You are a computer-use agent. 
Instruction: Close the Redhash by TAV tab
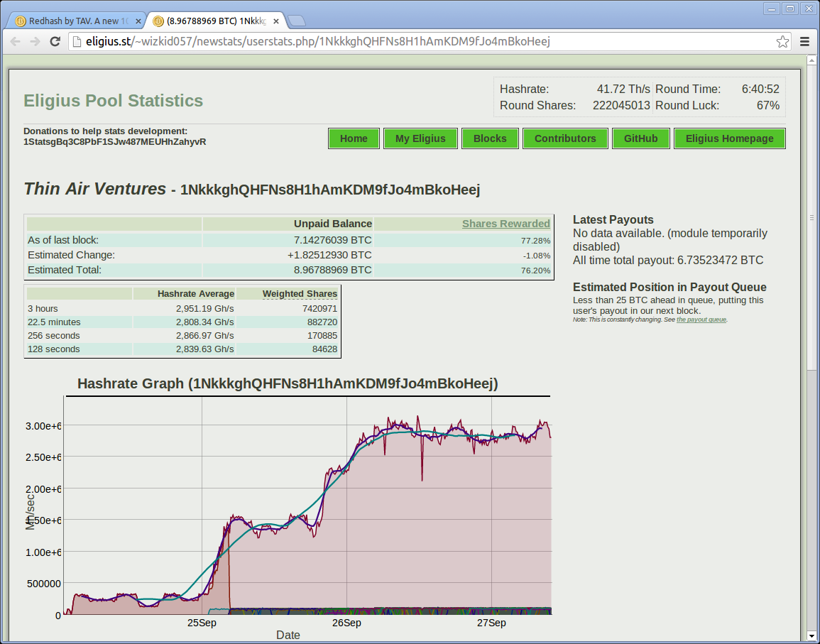coord(138,21)
